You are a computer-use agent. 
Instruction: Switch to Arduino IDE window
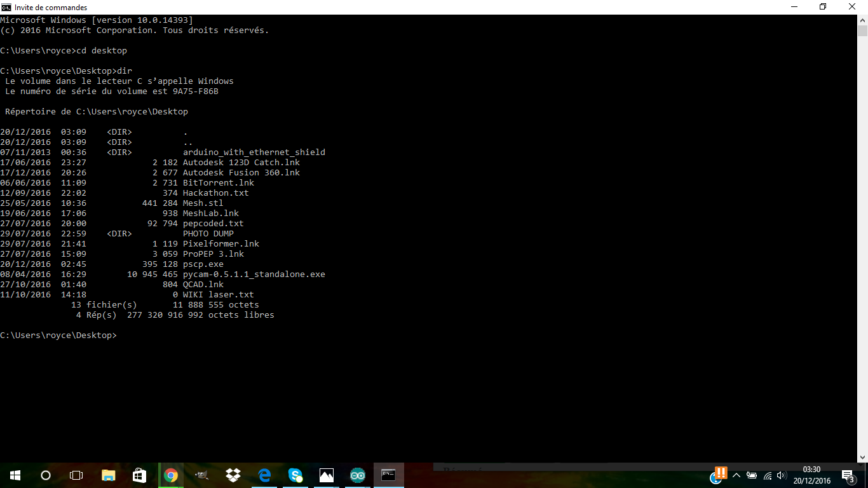pos(357,475)
